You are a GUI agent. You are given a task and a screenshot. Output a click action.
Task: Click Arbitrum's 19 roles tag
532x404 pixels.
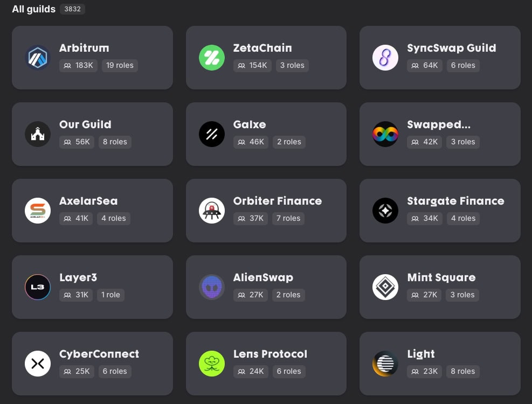click(120, 65)
